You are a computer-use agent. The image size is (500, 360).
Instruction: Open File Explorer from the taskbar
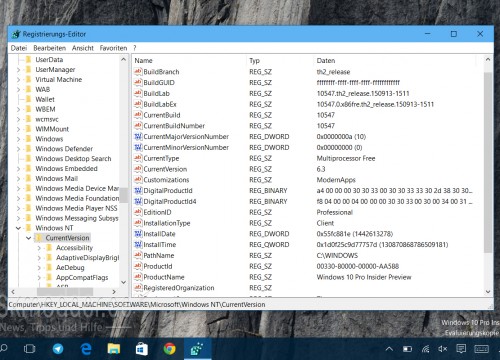coord(114,349)
